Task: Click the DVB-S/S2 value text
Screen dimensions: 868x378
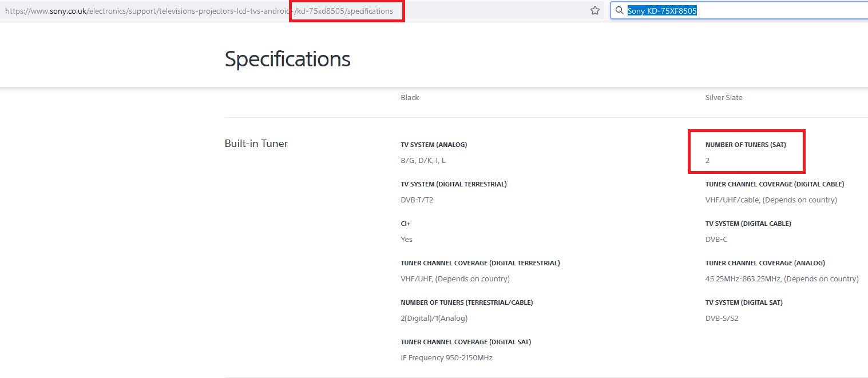Action: coord(722,319)
